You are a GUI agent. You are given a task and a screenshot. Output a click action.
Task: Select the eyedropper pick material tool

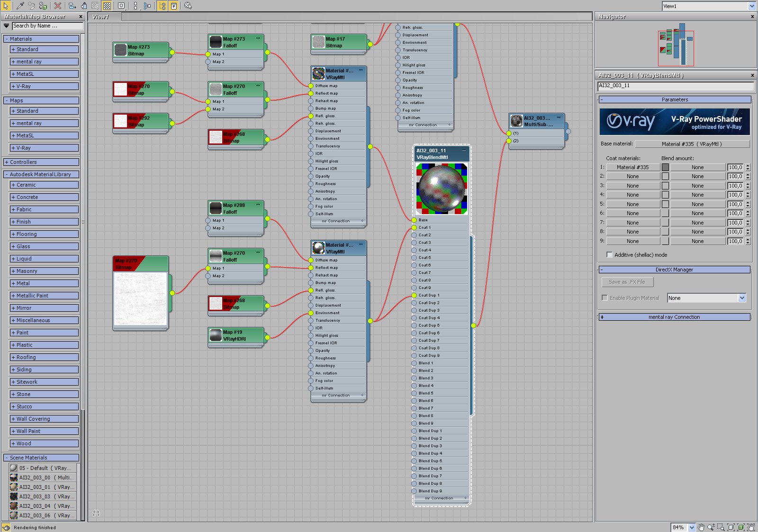20,6
